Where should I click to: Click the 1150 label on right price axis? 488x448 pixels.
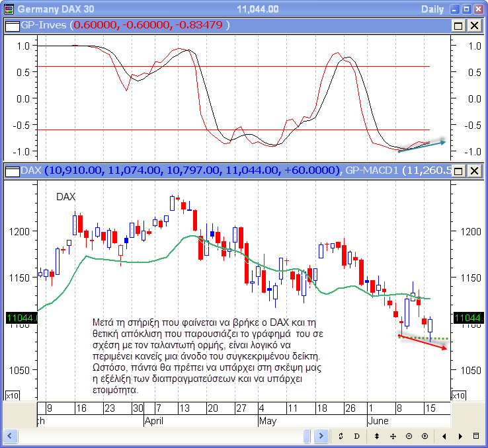[471, 278]
